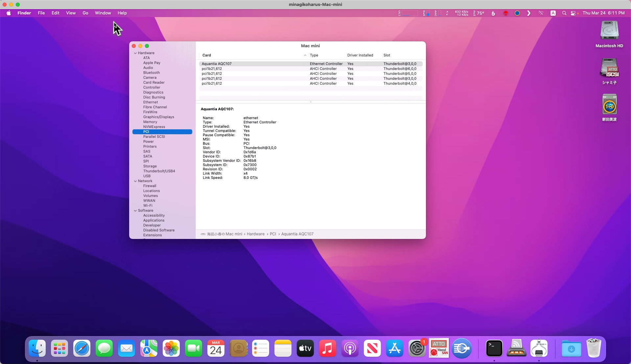Open the ATTO Xtend SAN dock icon

point(439,348)
